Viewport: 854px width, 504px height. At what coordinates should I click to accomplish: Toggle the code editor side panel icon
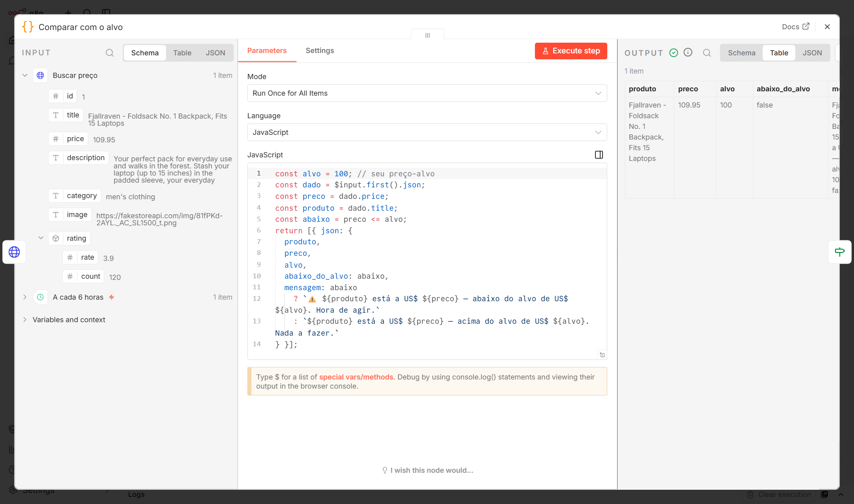click(599, 155)
